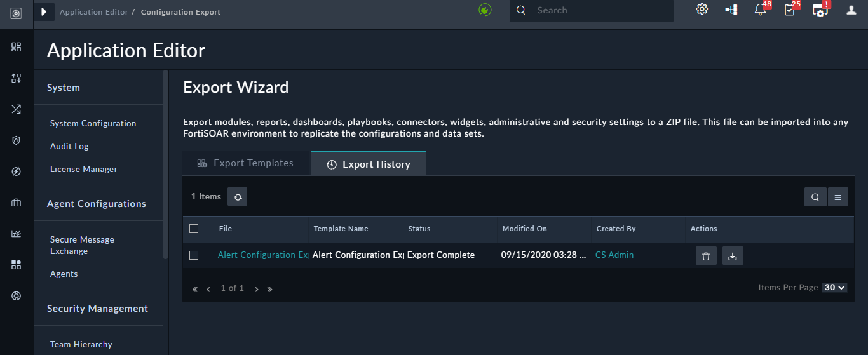
Task: Open License Manager in the side menu
Action: click(84, 169)
